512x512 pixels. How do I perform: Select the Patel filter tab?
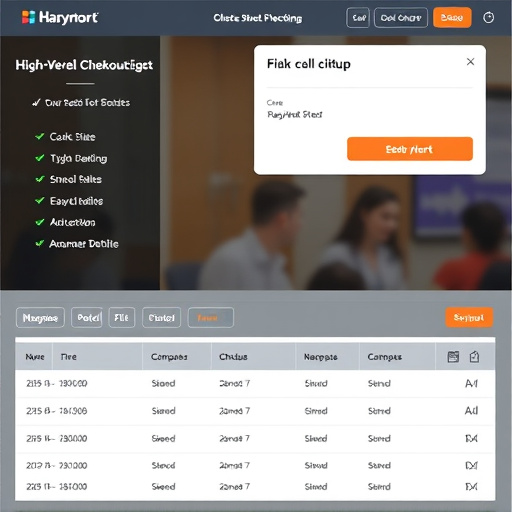click(x=87, y=318)
